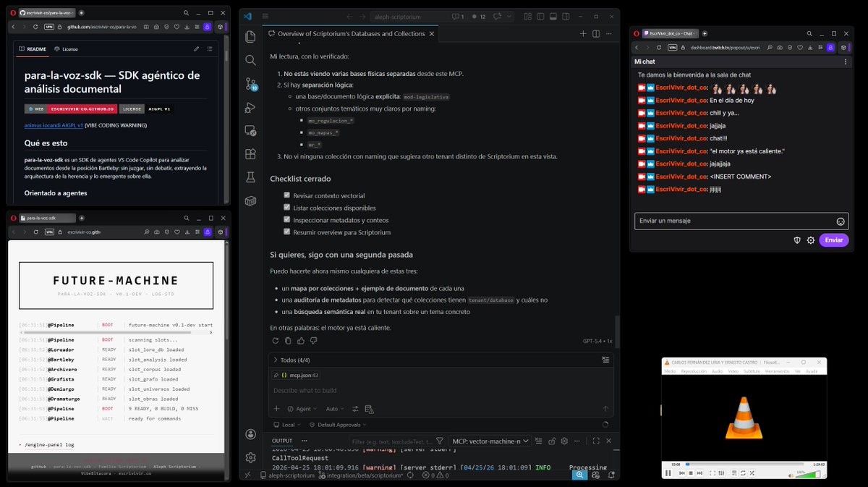Open the Run and Debug view
This screenshot has height=487, width=868.
[250, 107]
